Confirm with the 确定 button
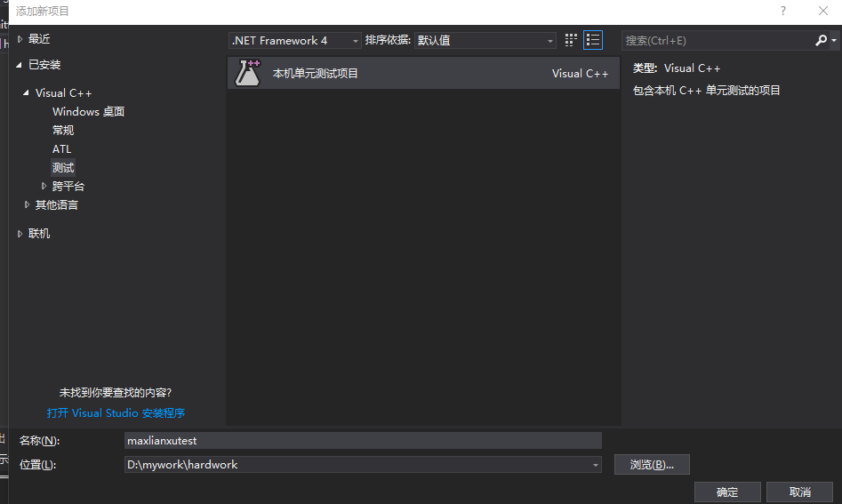This screenshot has height=504, width=842. (727, 492)
